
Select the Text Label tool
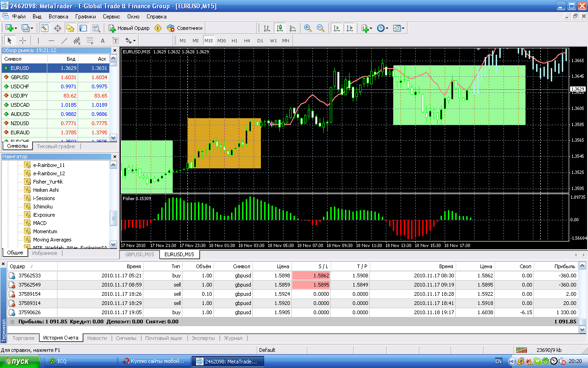coord(115,40)
